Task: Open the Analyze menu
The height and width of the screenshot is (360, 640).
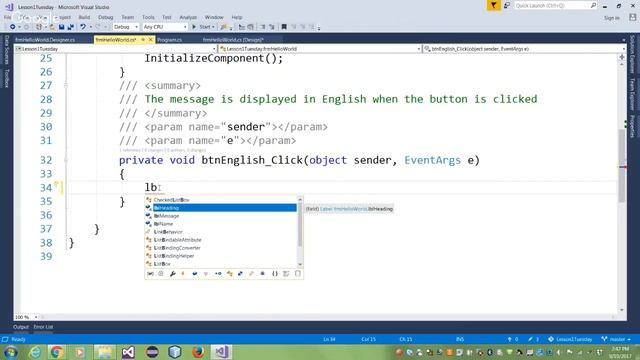Action: click(188, 17)
